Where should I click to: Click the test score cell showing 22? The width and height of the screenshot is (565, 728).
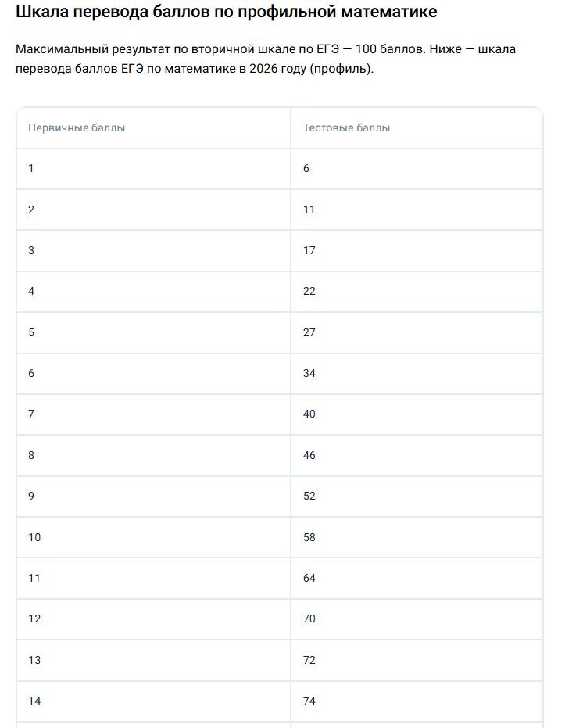click(x=417, y=292)
